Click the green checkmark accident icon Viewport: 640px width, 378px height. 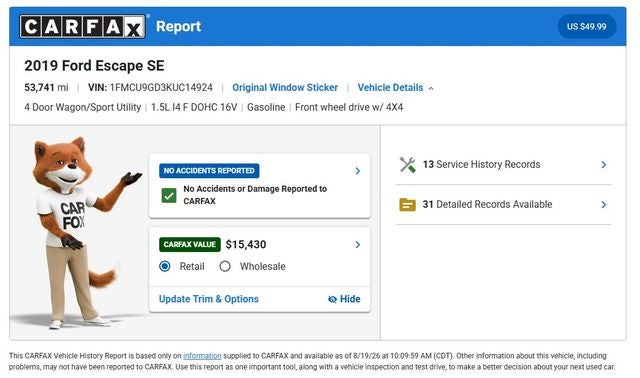click(x=169, y=196)
